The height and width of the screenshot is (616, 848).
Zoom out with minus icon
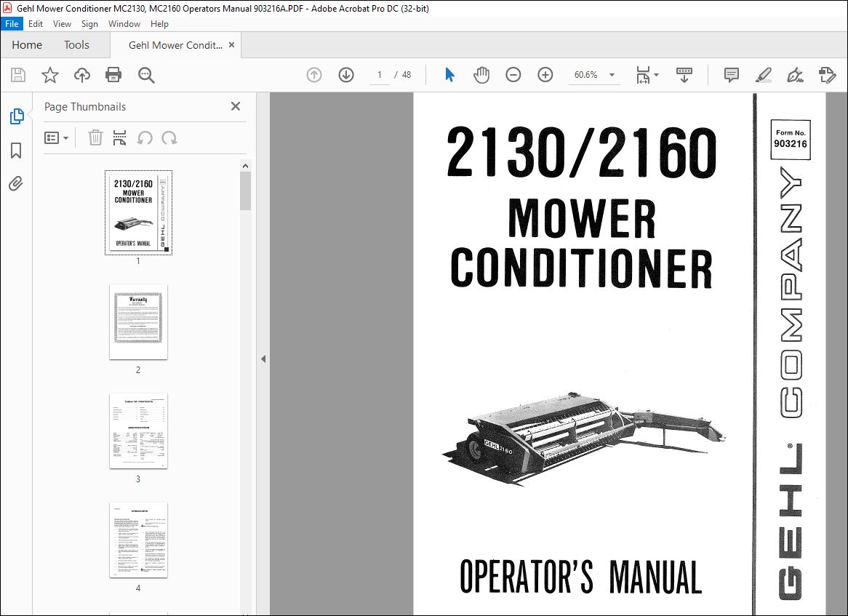point(513,75)
